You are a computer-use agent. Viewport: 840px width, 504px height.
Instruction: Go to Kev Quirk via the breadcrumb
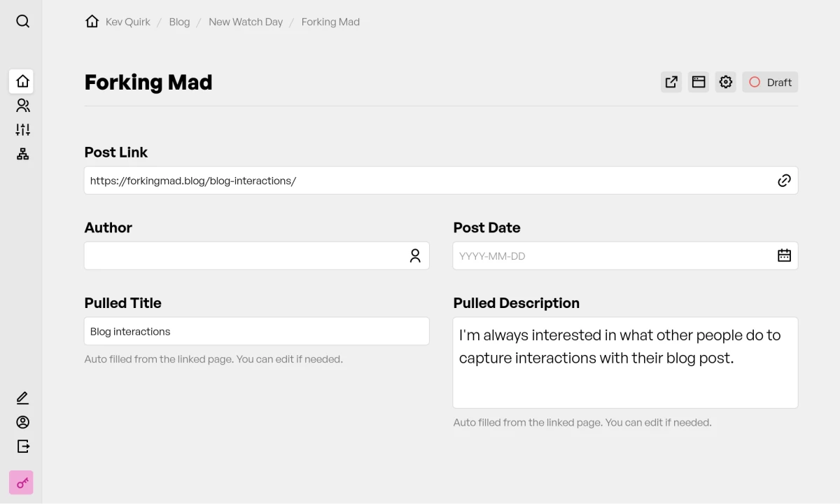(x=127, y=22)
